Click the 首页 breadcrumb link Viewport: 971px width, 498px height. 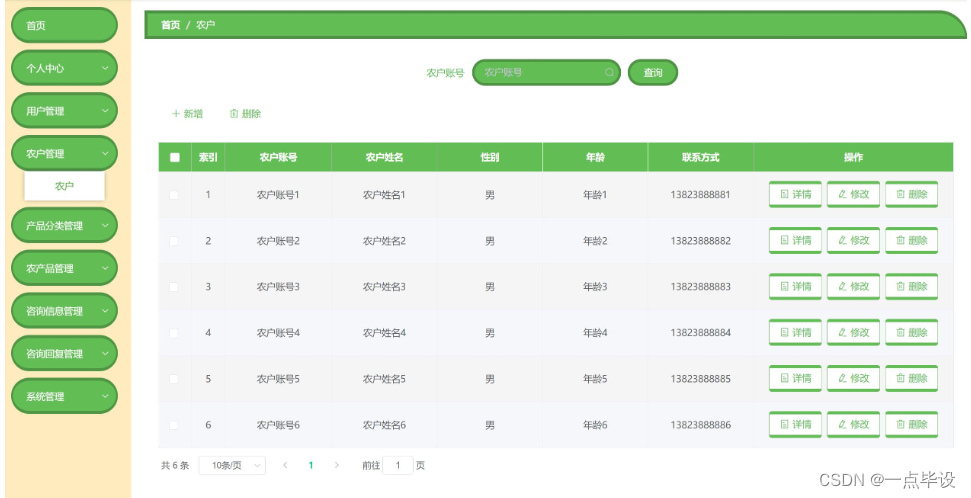tap(170, 25)
